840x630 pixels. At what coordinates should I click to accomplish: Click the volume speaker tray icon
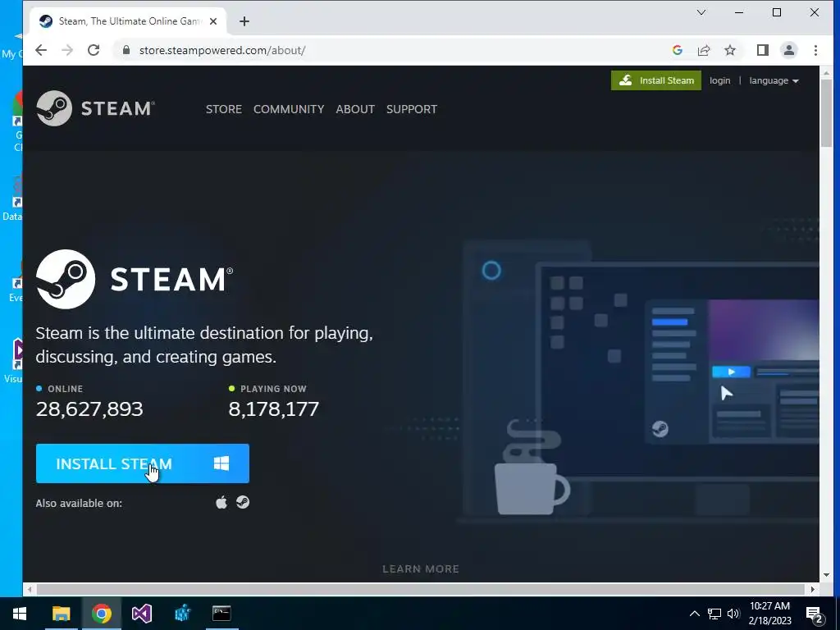point(733,614)
